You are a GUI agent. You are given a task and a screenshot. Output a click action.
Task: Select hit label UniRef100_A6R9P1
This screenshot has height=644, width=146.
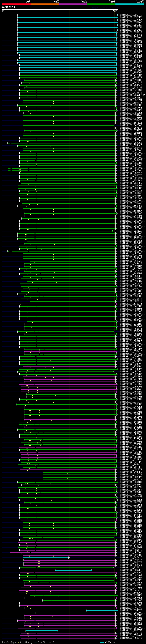pos(131,392)
